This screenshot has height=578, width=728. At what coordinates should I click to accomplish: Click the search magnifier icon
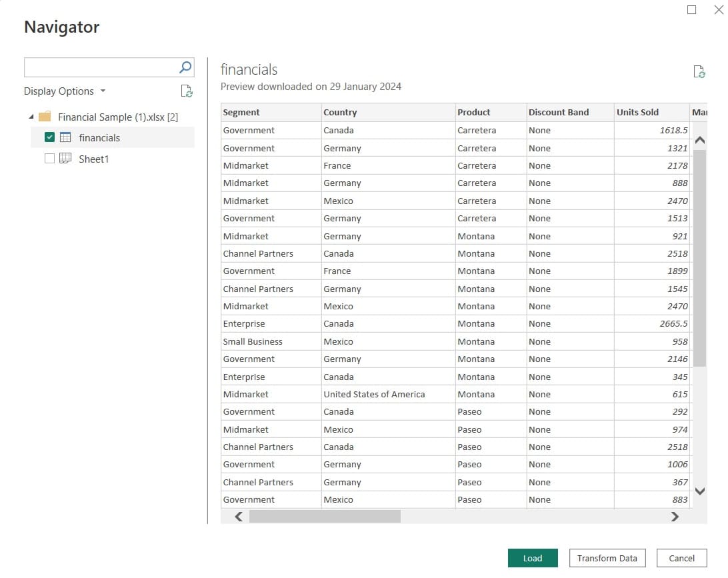point(185,67)
